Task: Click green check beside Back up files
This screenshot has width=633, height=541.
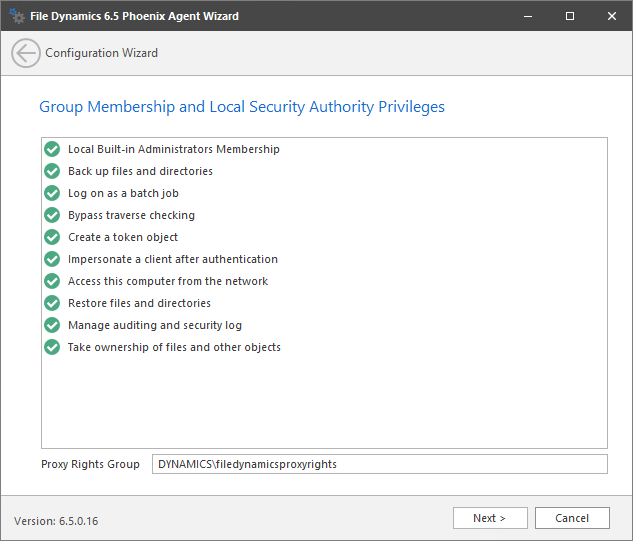Action: (53, 171)
